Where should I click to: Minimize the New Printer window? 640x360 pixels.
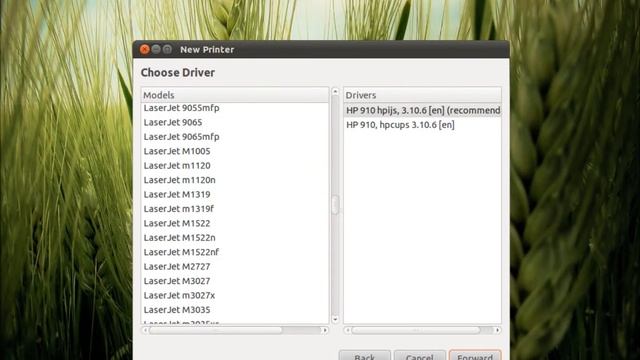[156, 49]
